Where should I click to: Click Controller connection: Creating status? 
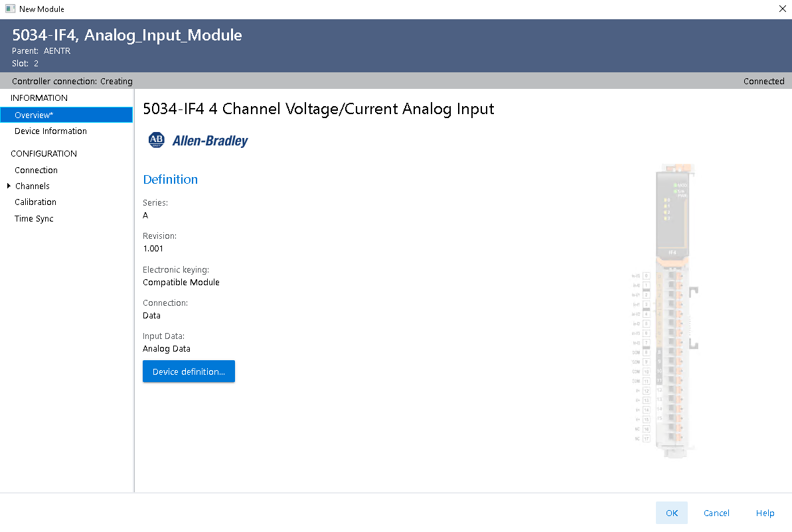pyautogui.click(x=72, y=82)
